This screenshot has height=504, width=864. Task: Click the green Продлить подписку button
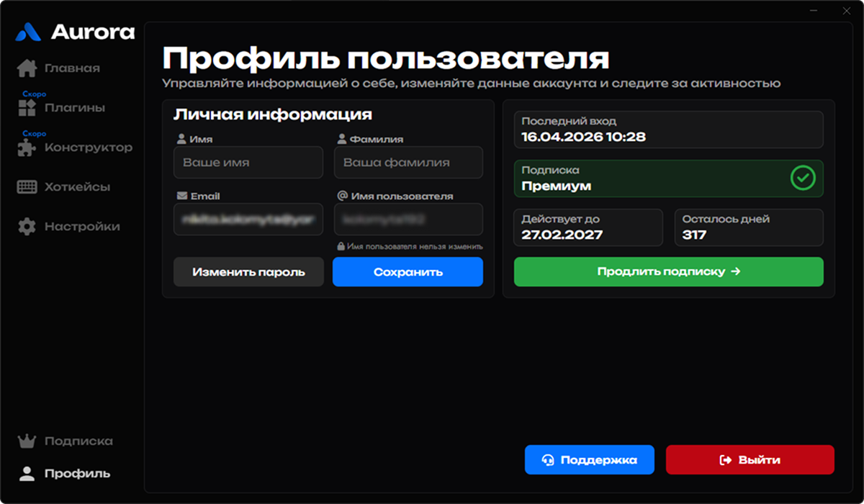tap(668, 271)
